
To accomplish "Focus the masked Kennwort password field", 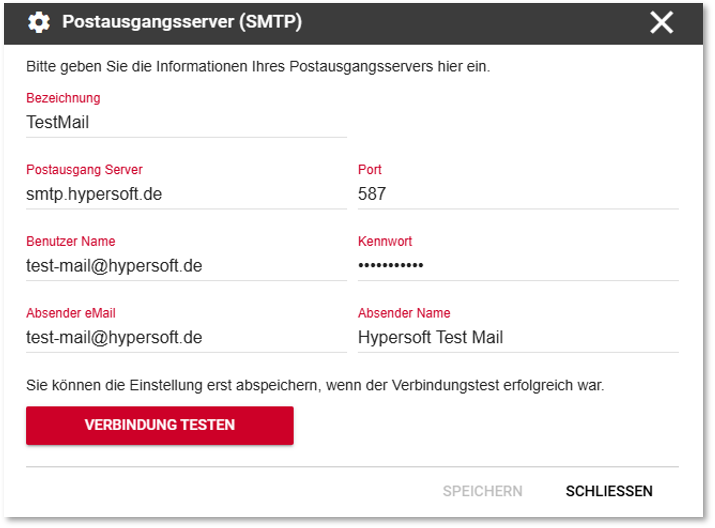I will pos(518,265).
